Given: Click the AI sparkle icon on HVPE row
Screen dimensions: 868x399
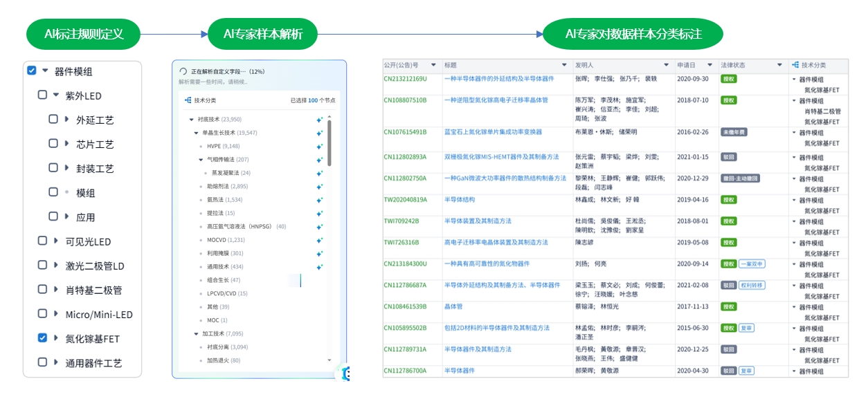Looking at the screenshot, I should pyautogui.click(x=319, y=147).
